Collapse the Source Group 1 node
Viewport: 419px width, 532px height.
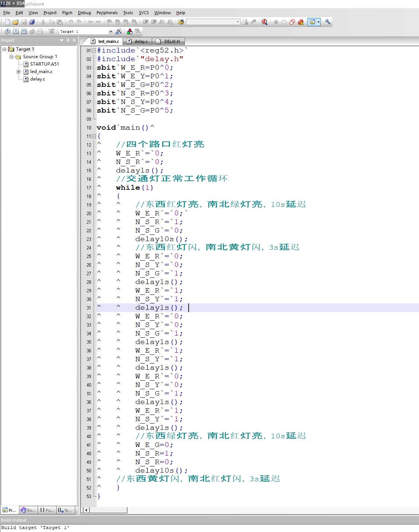point(11,57)
